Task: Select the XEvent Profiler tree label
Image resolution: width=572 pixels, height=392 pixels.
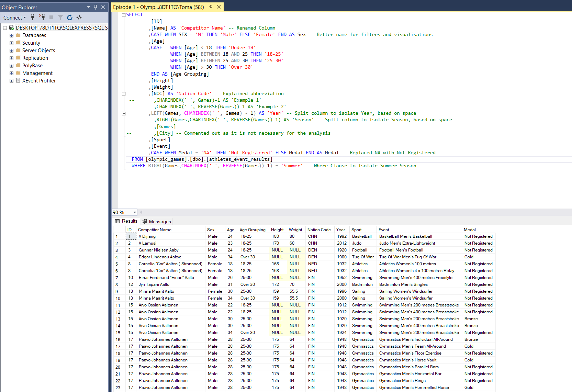Action: click(x=39, y=81)
